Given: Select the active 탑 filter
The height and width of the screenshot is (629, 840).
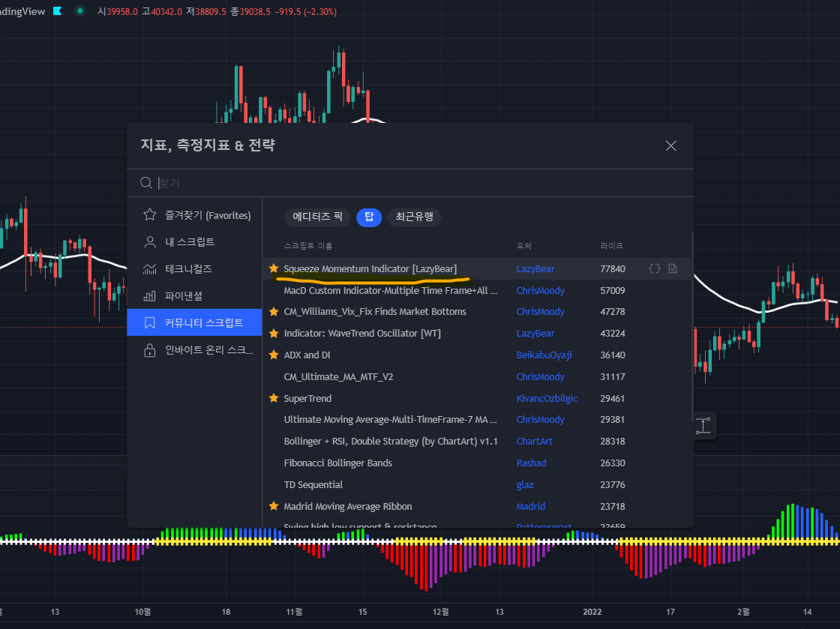Looking at the screenshot, I should (368, 217).
